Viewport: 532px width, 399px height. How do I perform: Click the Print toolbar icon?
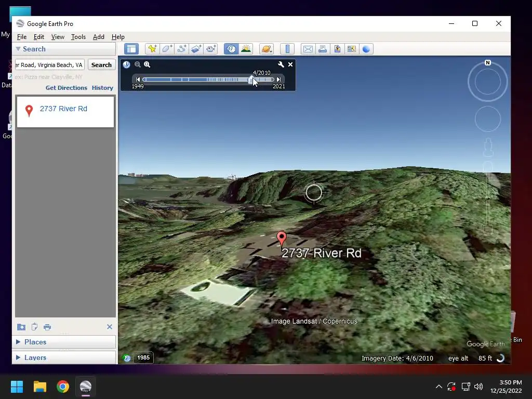click(322, 49)
